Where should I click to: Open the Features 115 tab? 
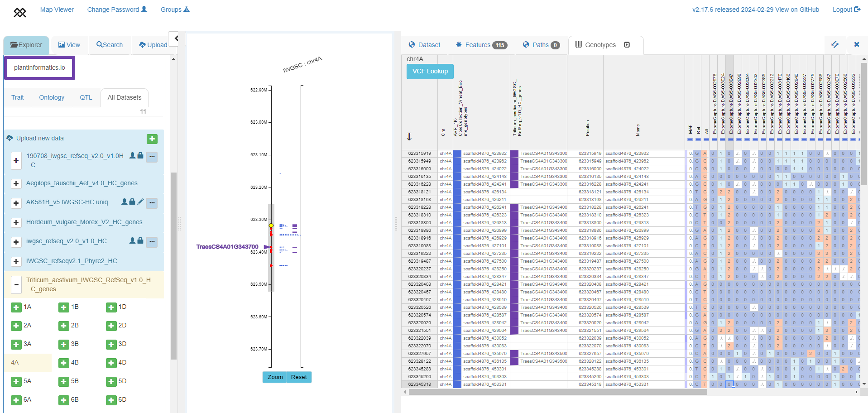[x=481, y=45]
